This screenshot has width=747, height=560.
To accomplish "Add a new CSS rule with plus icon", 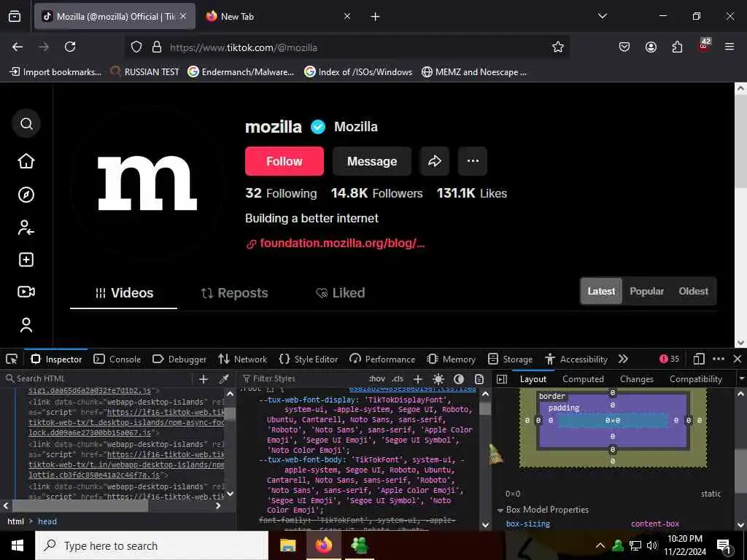I will point(418,379).
